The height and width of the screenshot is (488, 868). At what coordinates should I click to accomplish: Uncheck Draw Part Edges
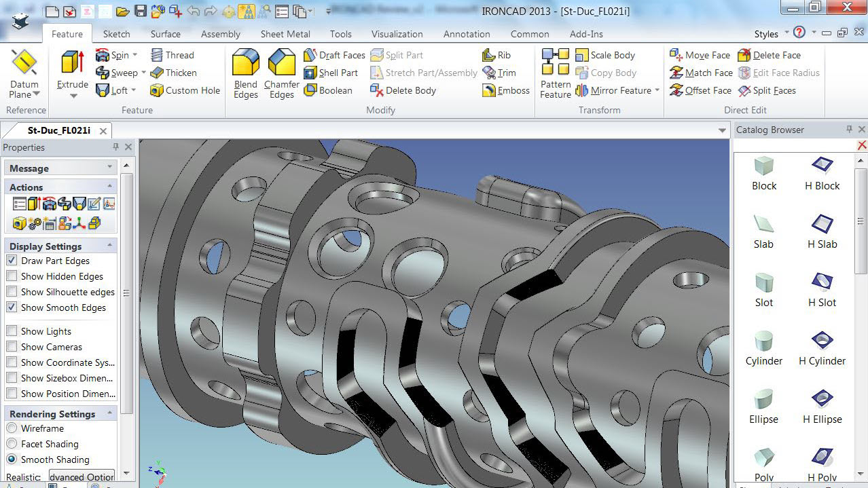(x=12, y=261)
